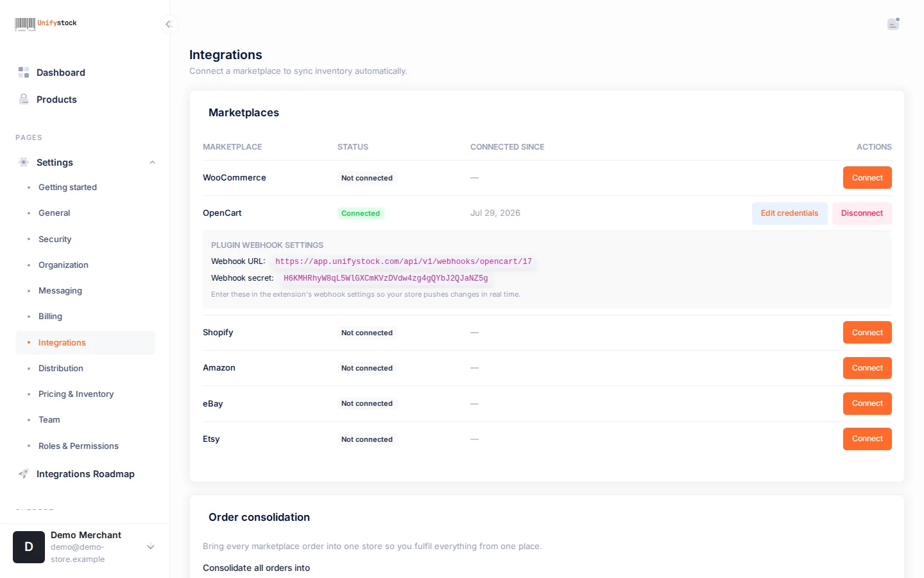Image resolution: width=924 pixels, height=578 pixels.
Task: Click the PLUGIN WEBHOOK SETTINGS heading
Action: pos(267,245)
